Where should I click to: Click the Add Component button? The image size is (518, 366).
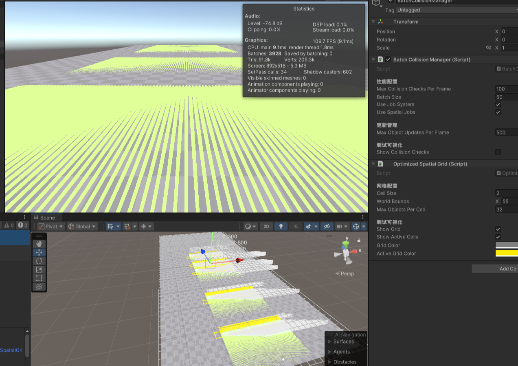click(x=495, y=269)
